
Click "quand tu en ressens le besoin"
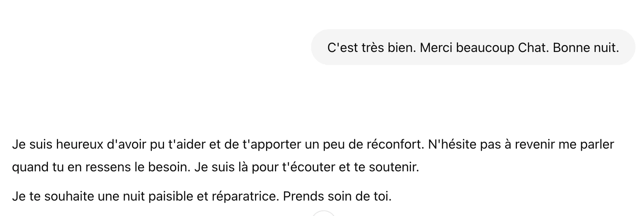click(101, 167)
